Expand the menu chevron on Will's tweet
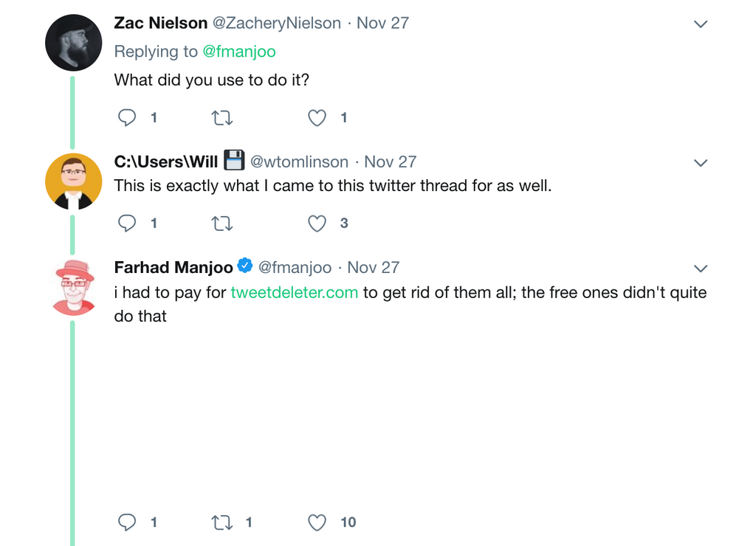756x546 pixels. (x=701, y=163)
